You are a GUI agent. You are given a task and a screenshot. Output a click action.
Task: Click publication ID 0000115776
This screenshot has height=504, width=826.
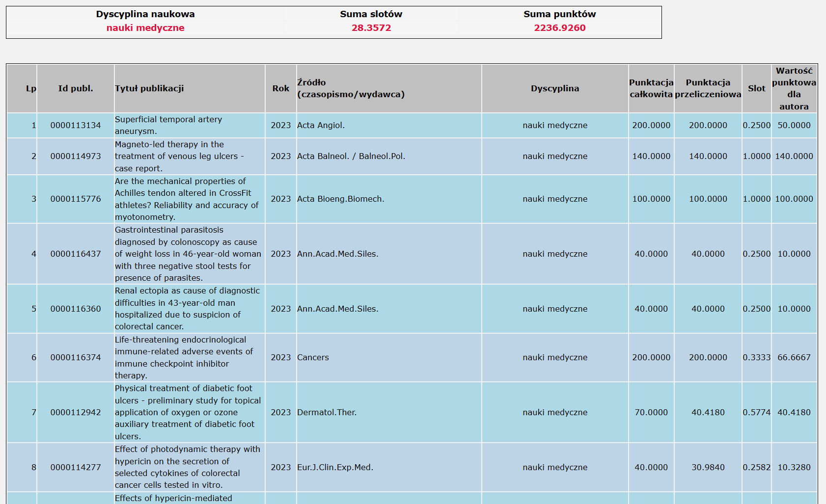75,199
